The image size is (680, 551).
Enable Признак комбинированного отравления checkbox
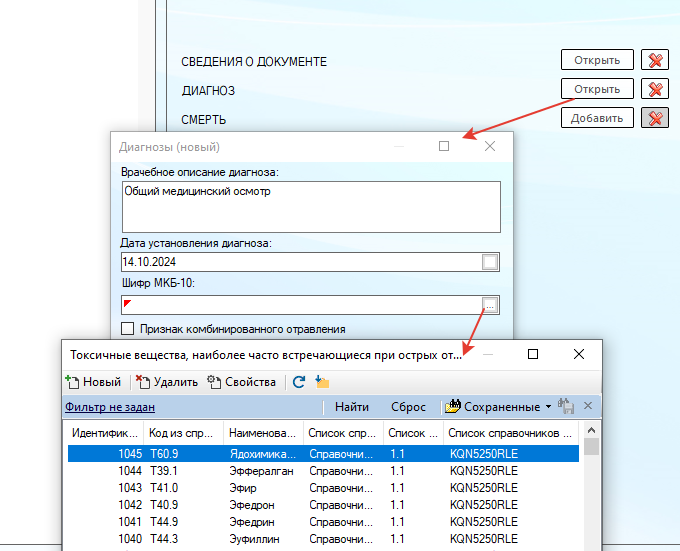128,329
